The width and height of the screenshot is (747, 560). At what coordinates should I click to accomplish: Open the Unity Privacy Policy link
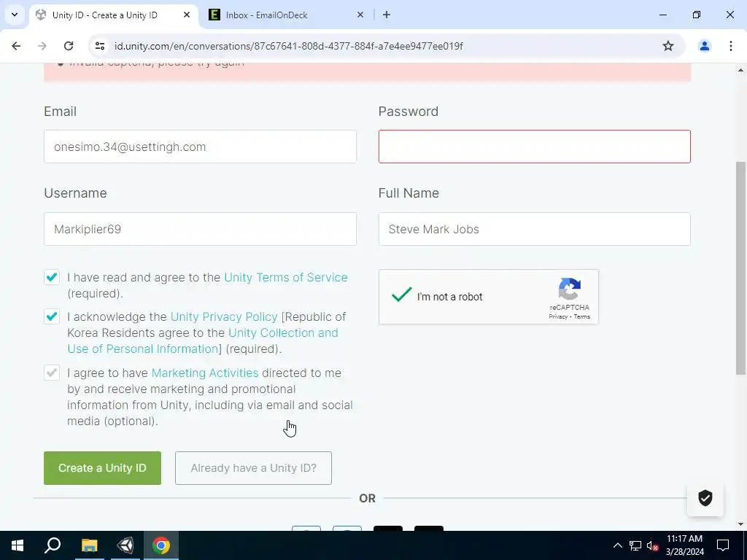pyautogui.click(x=224, y=316)
